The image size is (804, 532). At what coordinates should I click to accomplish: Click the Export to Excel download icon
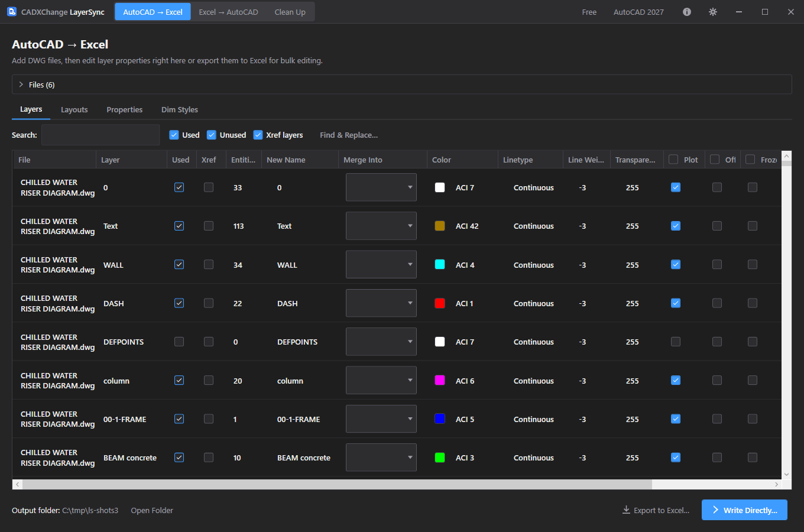(626, 510)
